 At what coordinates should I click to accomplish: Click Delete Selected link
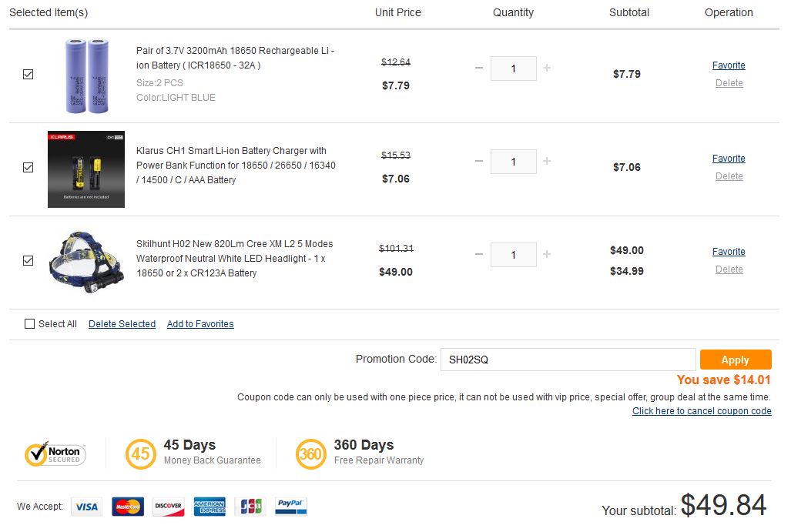click(x=122, y=324)
